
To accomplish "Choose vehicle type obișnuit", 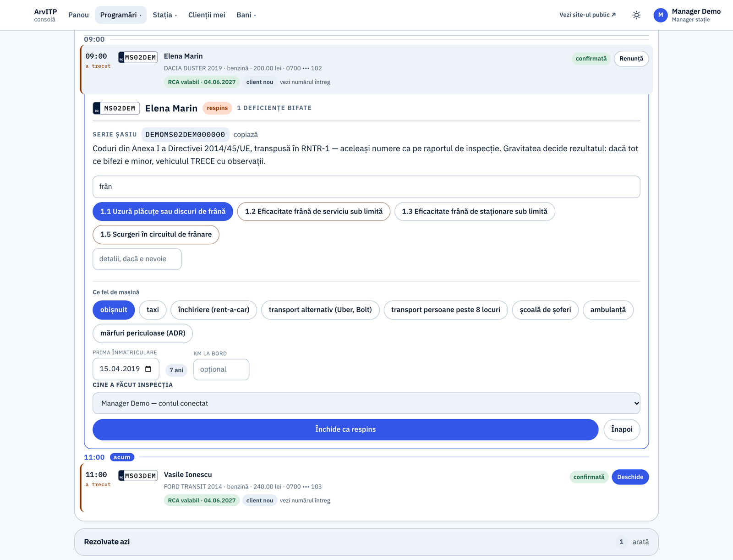I will [114, 310].
